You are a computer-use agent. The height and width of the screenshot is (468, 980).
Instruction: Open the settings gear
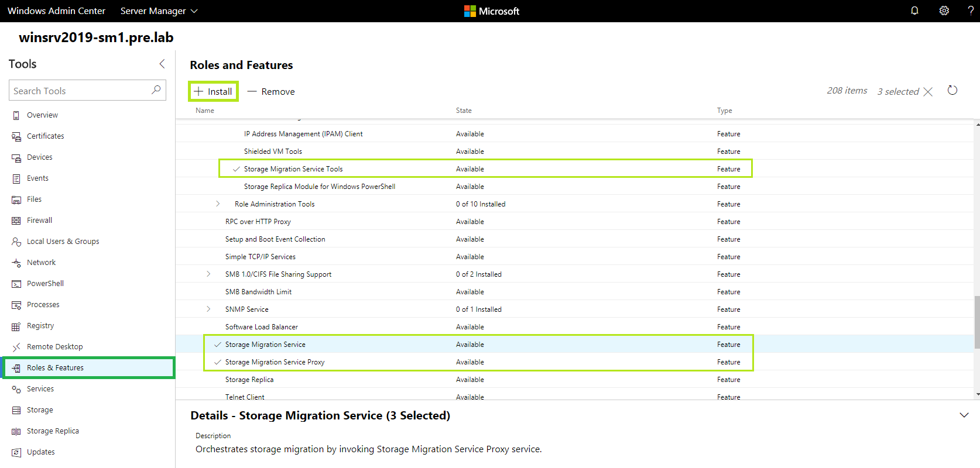tap(944, 11)
